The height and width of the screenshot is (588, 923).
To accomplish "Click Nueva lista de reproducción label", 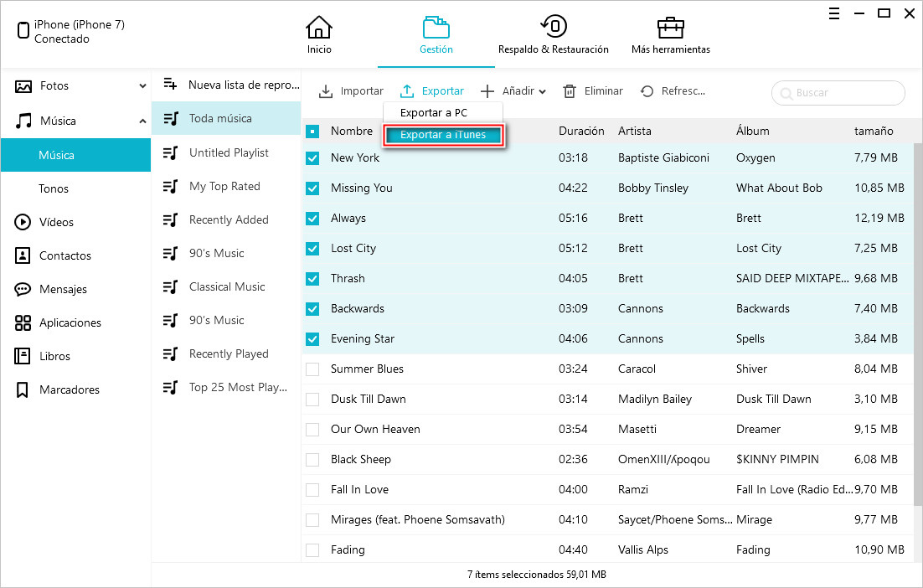I will coord(244,85).
